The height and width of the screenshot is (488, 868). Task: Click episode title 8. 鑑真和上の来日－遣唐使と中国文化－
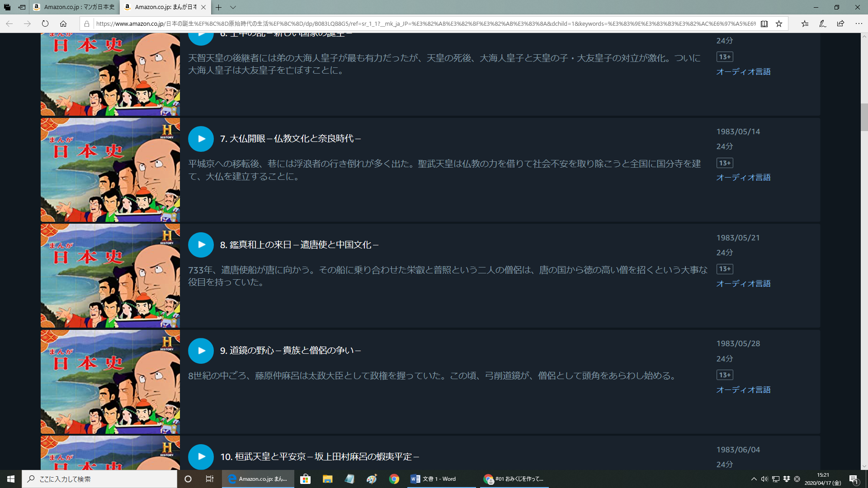click(x=299, y=245)
